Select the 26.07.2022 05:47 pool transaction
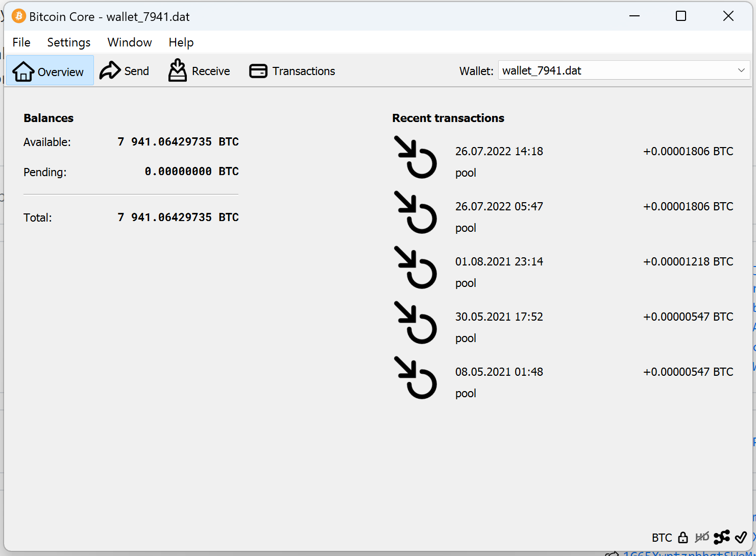This screenshot has height=556, width=756. click(x=499, y=207)
